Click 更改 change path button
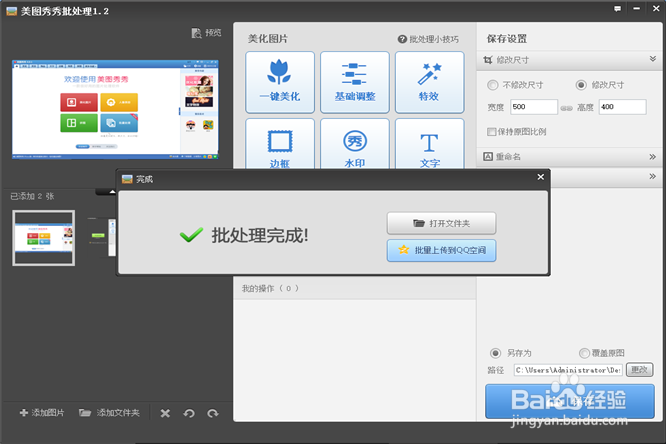Screen dimensions: 666x444 click(x=639, y=370)
